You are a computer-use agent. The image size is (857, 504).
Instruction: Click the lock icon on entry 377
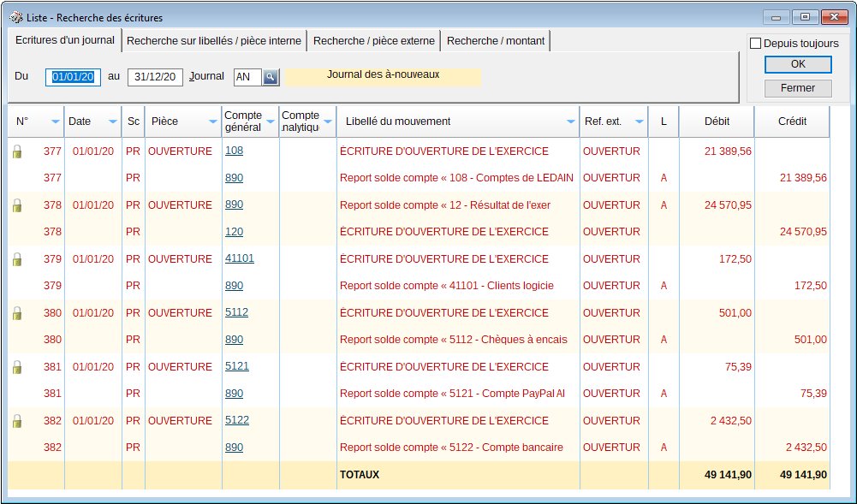[x=17, y=151]
